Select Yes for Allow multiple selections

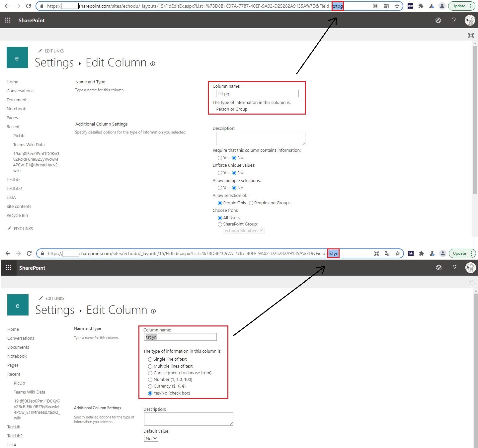click(220, 188)
